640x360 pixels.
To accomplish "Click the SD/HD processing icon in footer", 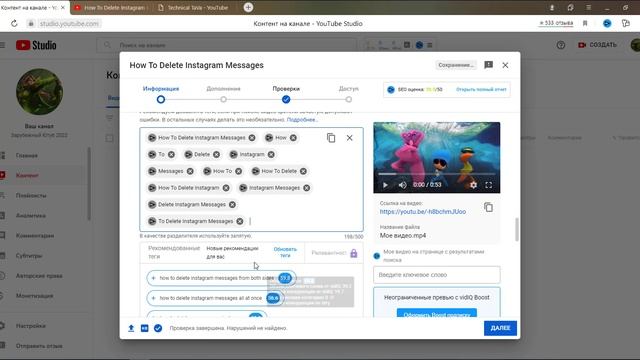I will (144, 328).
